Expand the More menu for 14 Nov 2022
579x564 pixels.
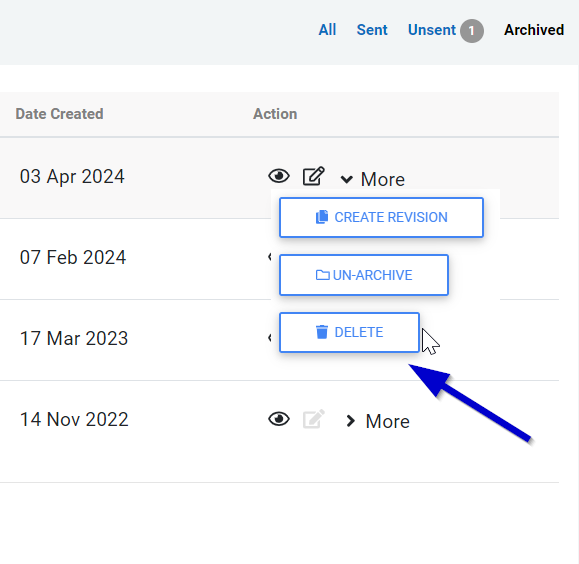pos(377,421)
